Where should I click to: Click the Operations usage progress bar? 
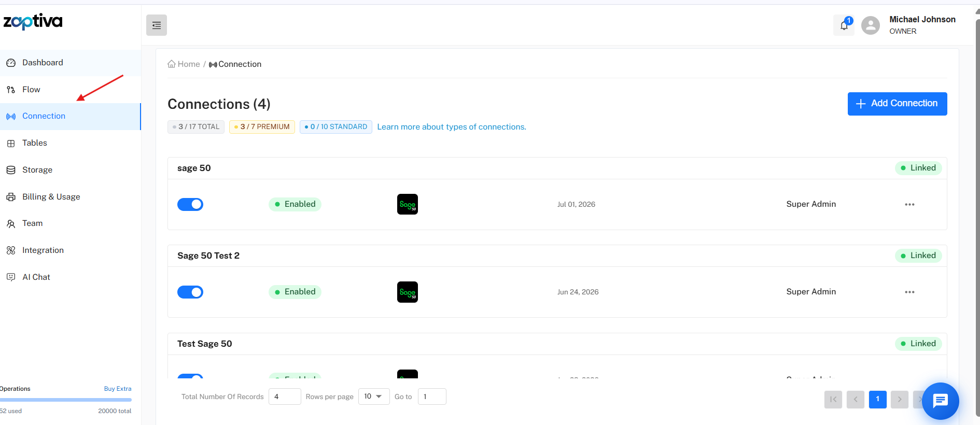66,400
